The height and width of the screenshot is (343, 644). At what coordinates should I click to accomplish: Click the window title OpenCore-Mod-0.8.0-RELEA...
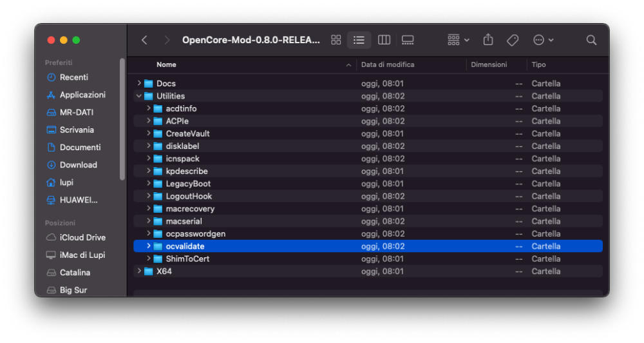(x=251, y=40)
